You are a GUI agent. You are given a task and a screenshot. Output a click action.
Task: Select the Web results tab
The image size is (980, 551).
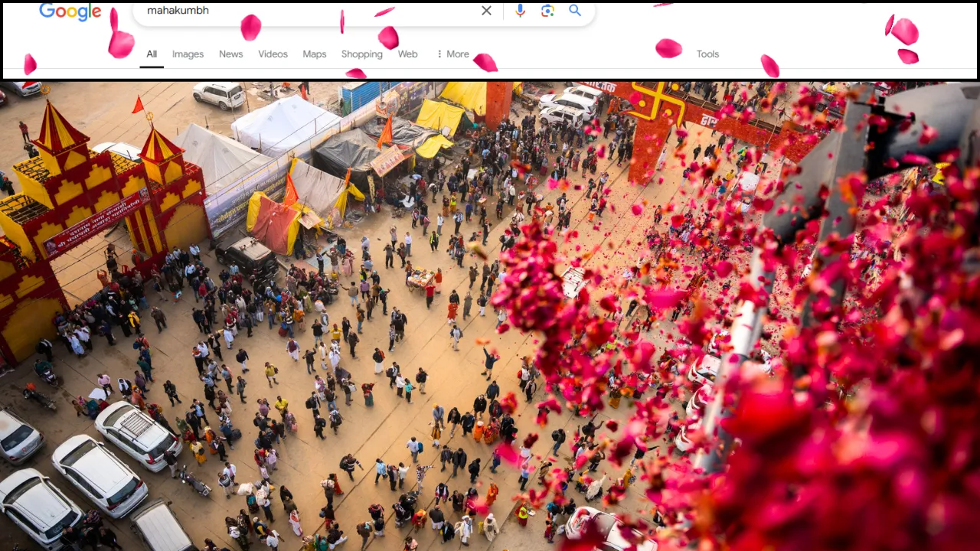[x=408, y=54]
